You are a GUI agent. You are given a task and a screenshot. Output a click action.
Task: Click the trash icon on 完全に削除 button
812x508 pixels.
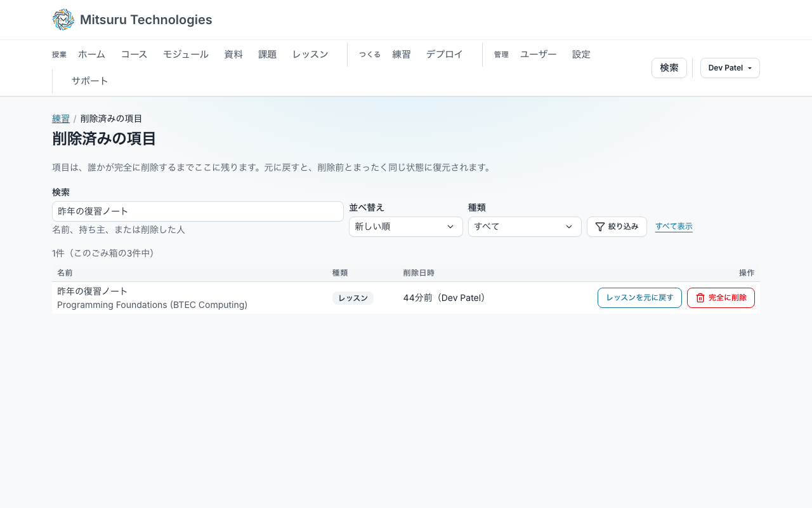700,298
